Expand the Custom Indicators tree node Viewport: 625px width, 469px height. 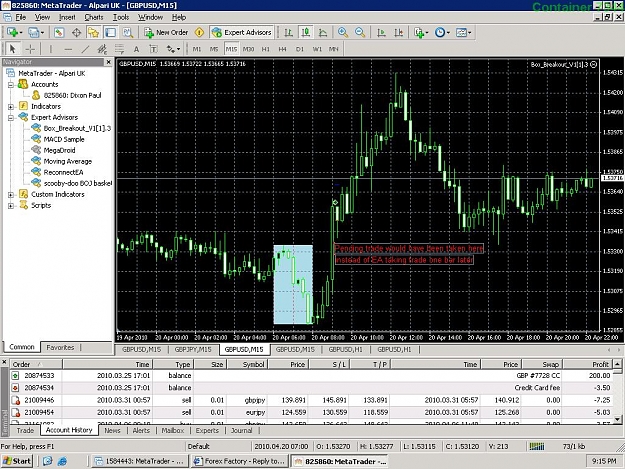pos(11,194)
